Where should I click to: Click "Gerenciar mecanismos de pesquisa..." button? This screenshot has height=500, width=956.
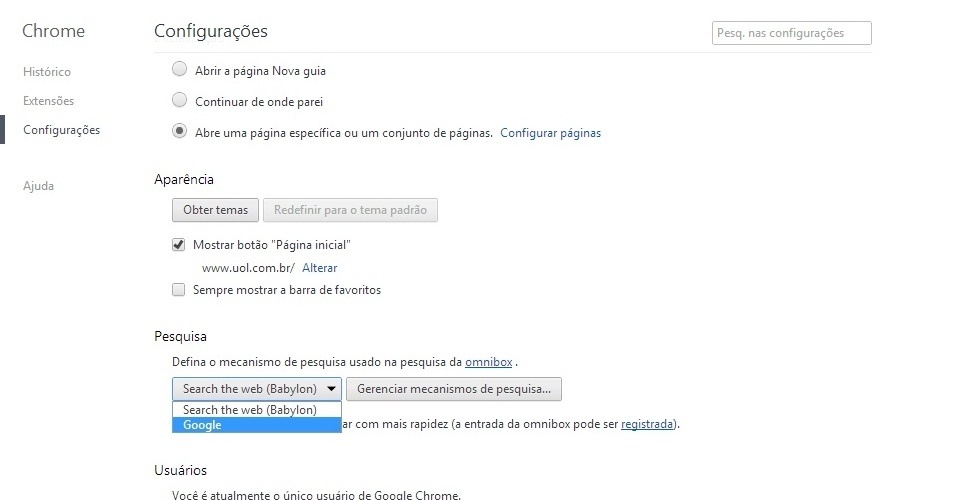click(454, 388)
